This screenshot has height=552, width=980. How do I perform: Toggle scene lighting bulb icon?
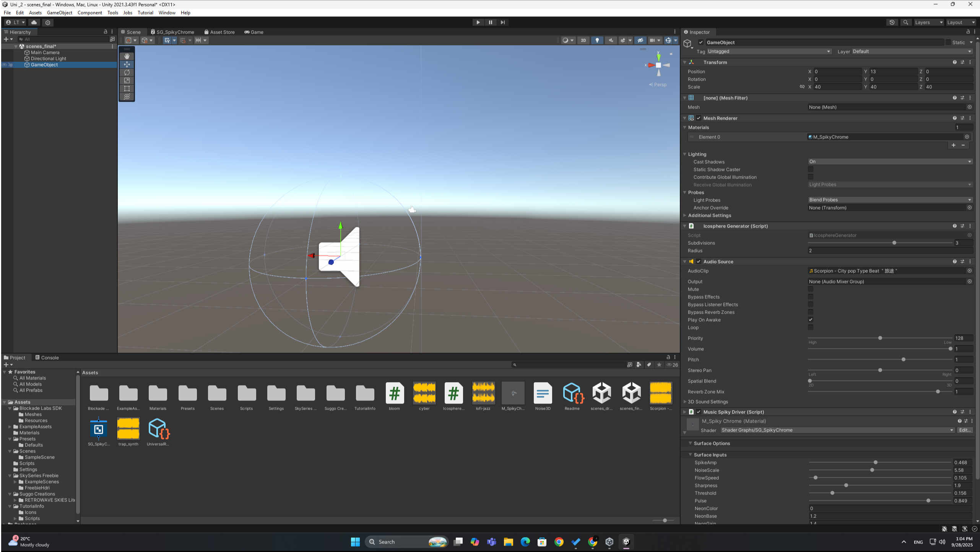pos(597,40)
